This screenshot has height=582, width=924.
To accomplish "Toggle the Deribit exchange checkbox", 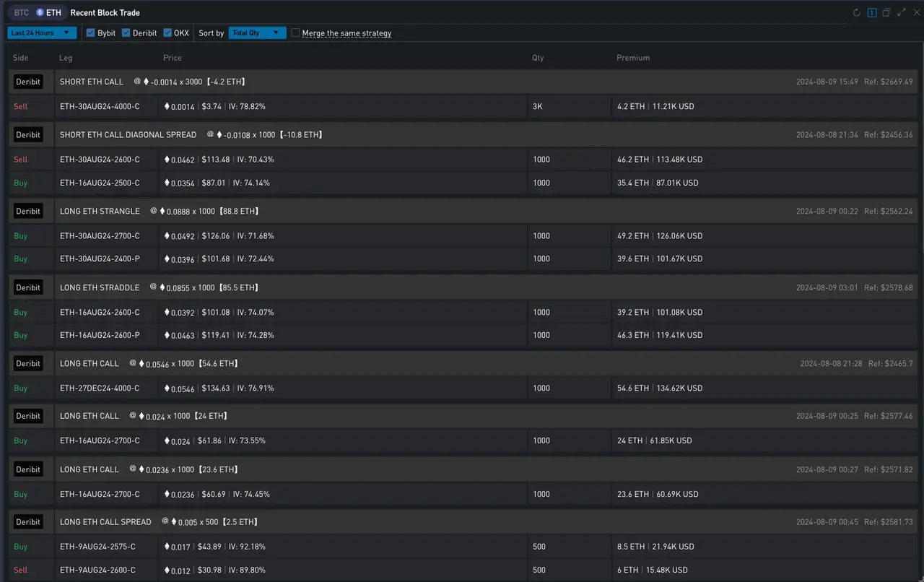I will [x=126, y=32].
